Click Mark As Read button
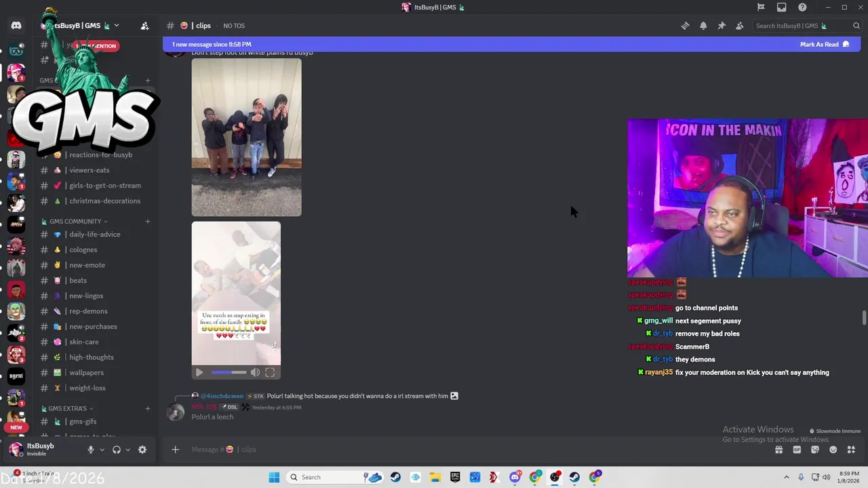This screenshot has height=488, width=868. [825, 44]
